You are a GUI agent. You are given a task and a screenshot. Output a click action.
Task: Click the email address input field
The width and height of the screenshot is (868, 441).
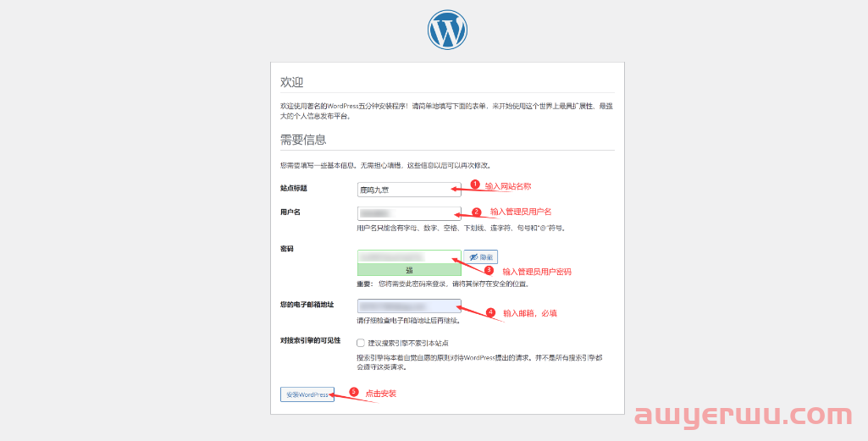click(409, 306)
